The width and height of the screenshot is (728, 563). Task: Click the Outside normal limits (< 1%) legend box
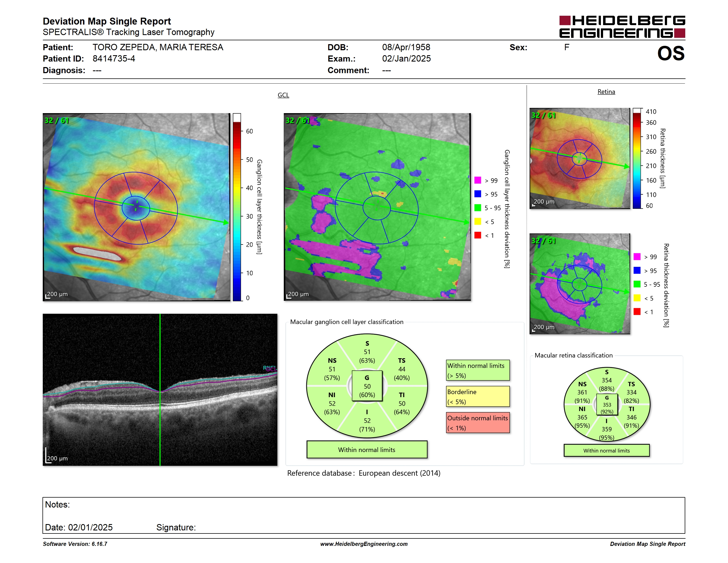tap(478, 423)
